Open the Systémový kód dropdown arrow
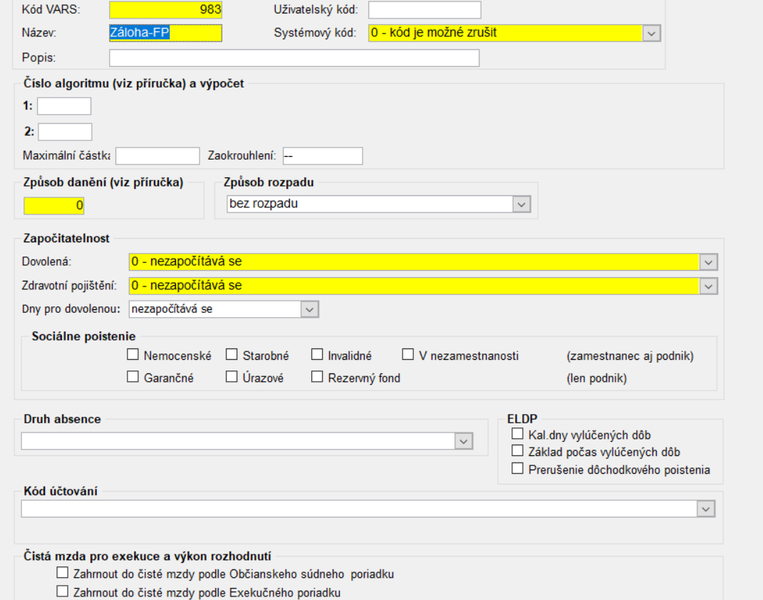 pos(651,33)
